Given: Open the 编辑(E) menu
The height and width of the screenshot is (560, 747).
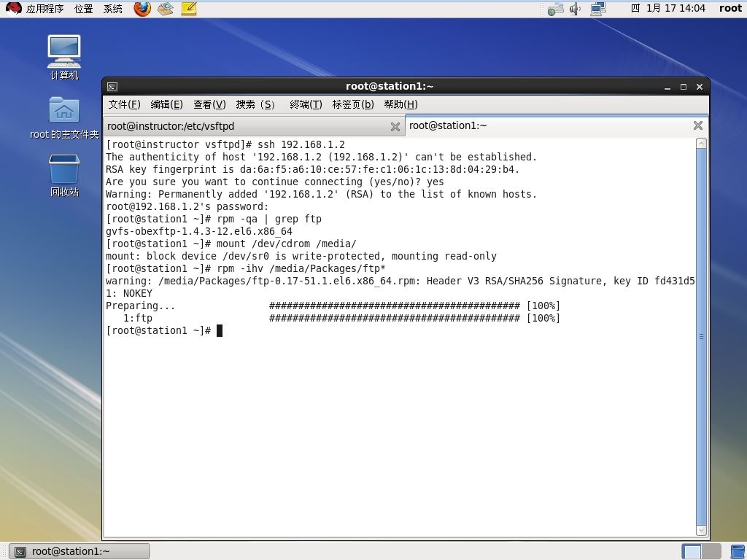Looking at the screenshot, I should pos(167,104).
